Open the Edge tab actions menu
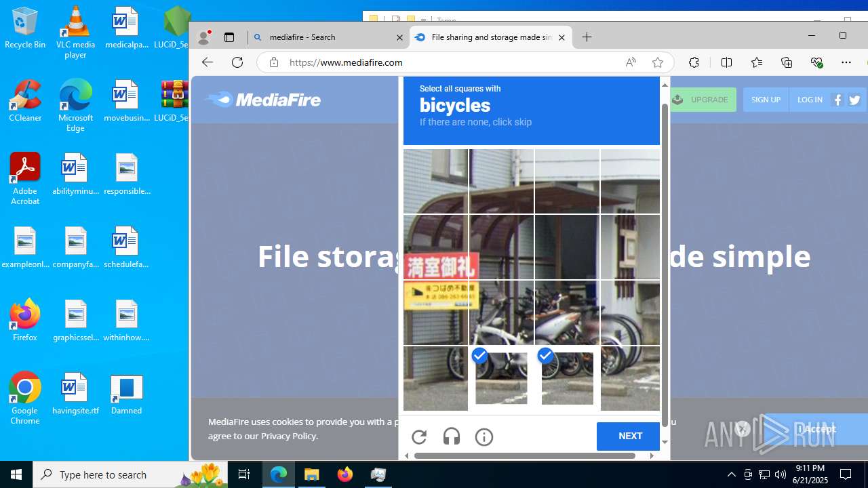 pyautogui.click(x=229, y=37)
